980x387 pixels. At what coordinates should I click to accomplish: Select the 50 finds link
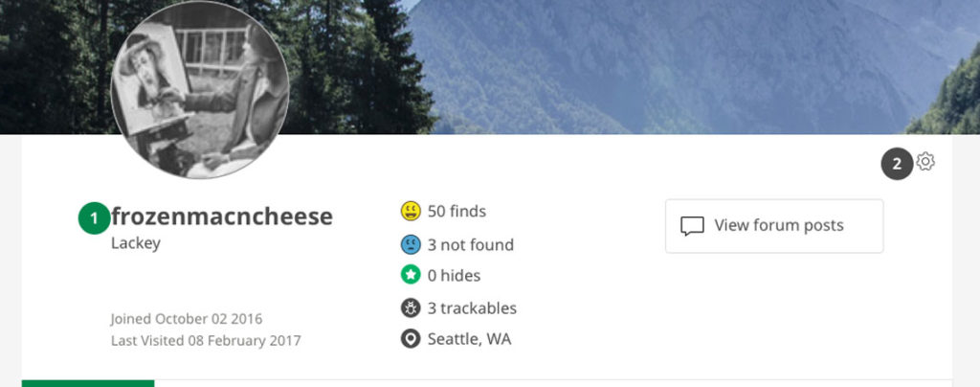[x=457, y=212]
